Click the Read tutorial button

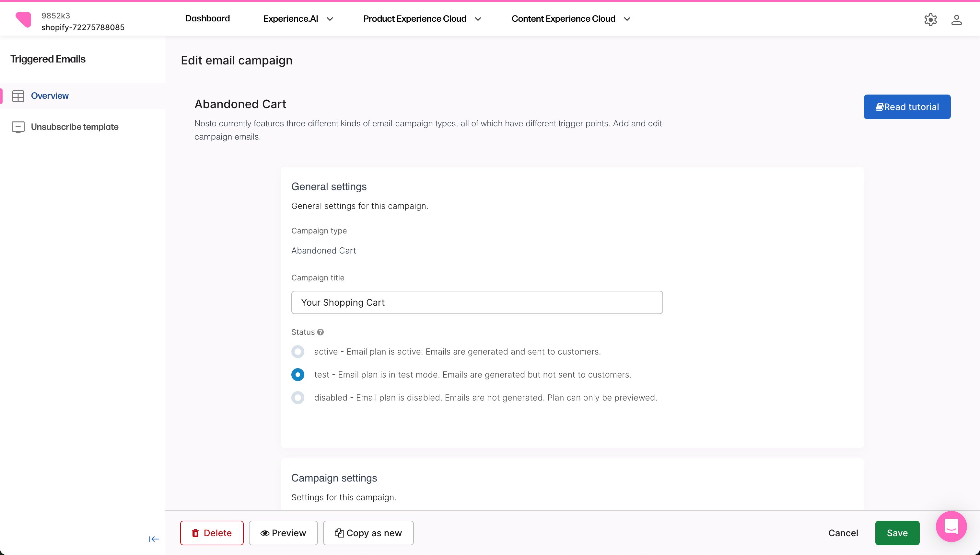click(x=907, y=106)
